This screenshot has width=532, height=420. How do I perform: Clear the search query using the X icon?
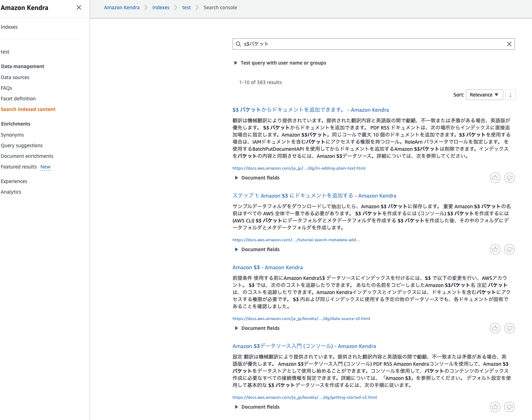(509, 44)
